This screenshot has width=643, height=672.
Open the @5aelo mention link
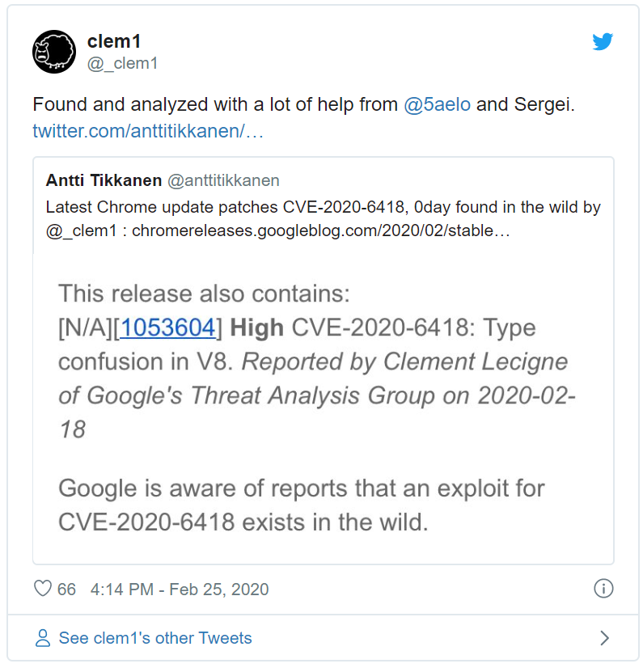point(436,105)
